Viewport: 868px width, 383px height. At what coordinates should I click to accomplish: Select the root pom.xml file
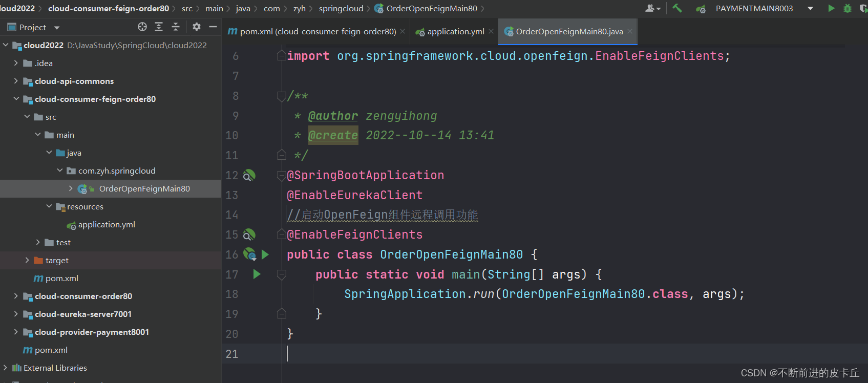[51, 350]
